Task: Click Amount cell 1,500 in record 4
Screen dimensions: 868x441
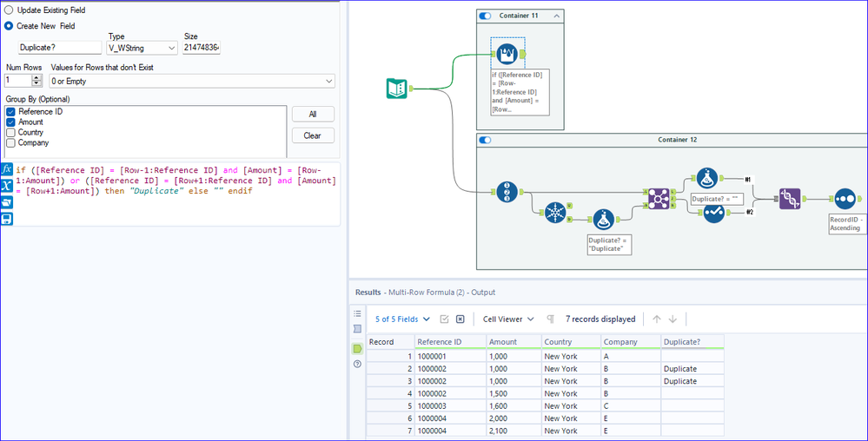Action: 514,394
